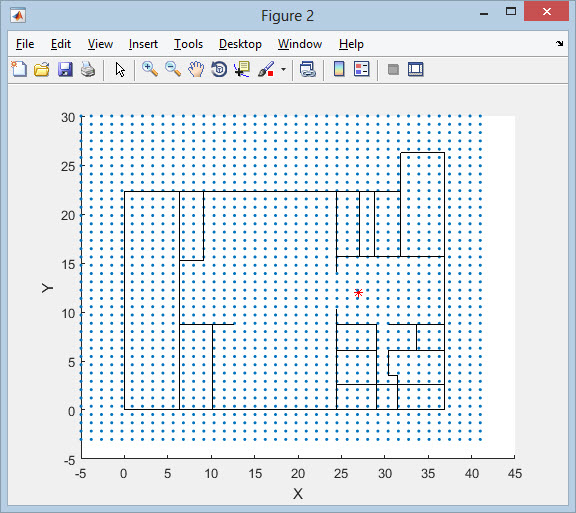
Task: Activate the Zoom In magnifier tool
Action: 150,69
